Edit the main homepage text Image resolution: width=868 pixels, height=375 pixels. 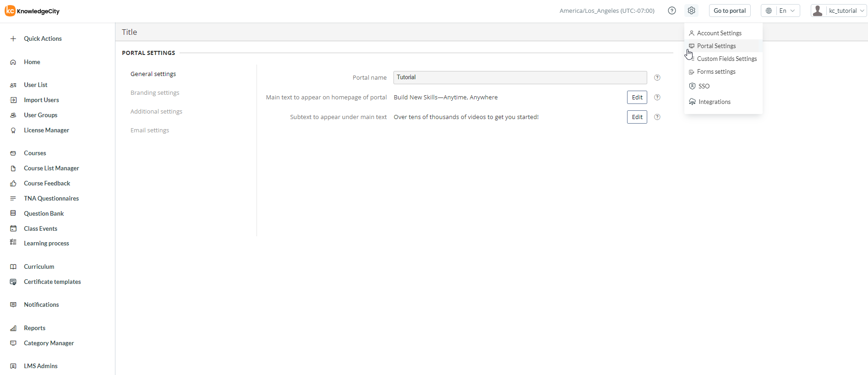(637, 98)
